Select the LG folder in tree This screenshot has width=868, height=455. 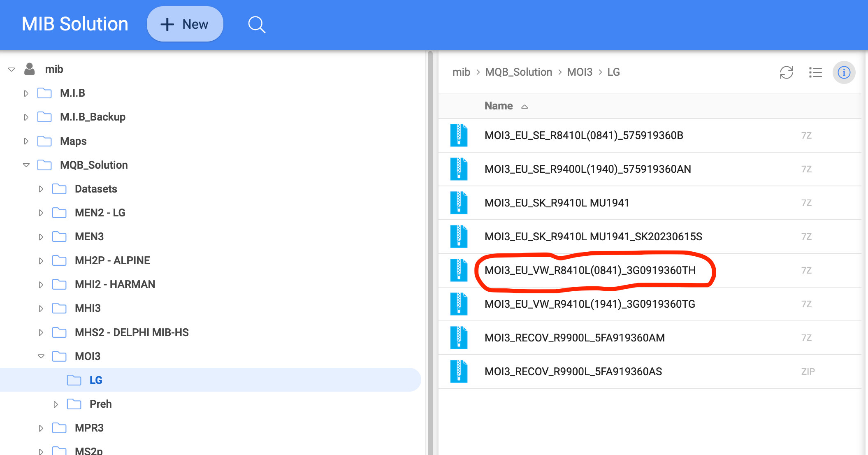coord(96,380)
